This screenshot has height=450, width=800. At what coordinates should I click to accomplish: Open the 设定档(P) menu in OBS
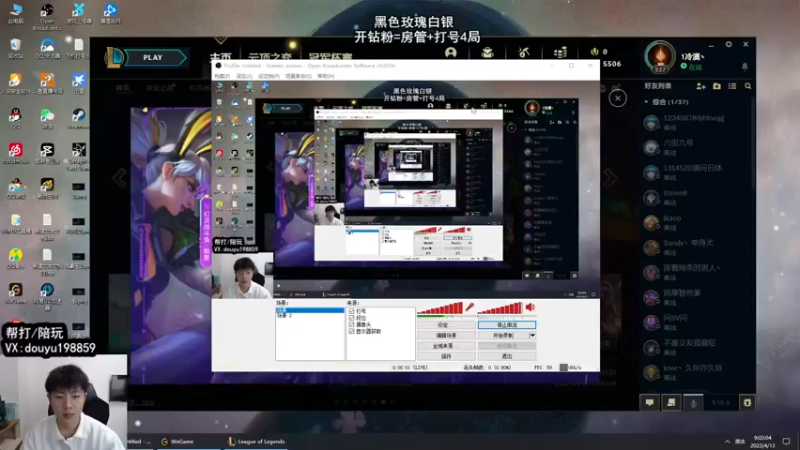[269, 76]
